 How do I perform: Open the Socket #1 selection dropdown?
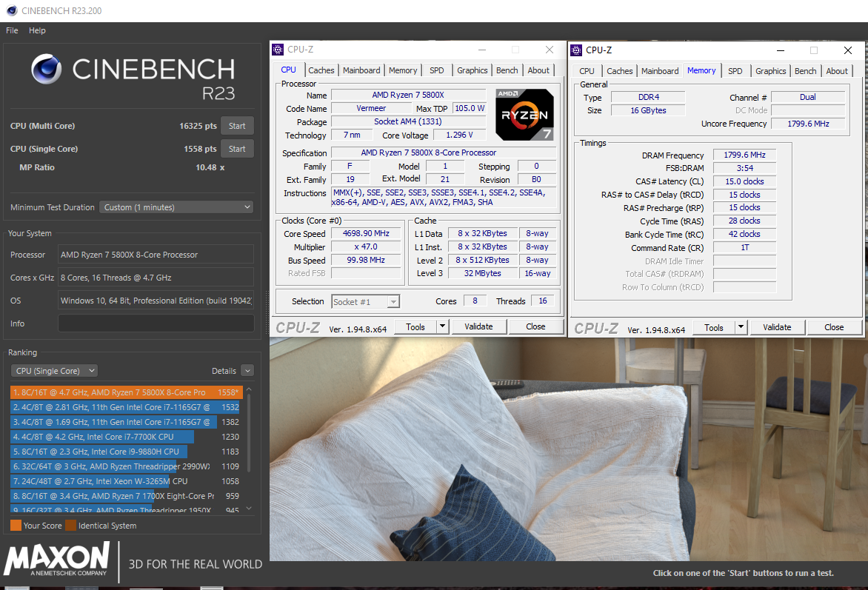(365, 301)
